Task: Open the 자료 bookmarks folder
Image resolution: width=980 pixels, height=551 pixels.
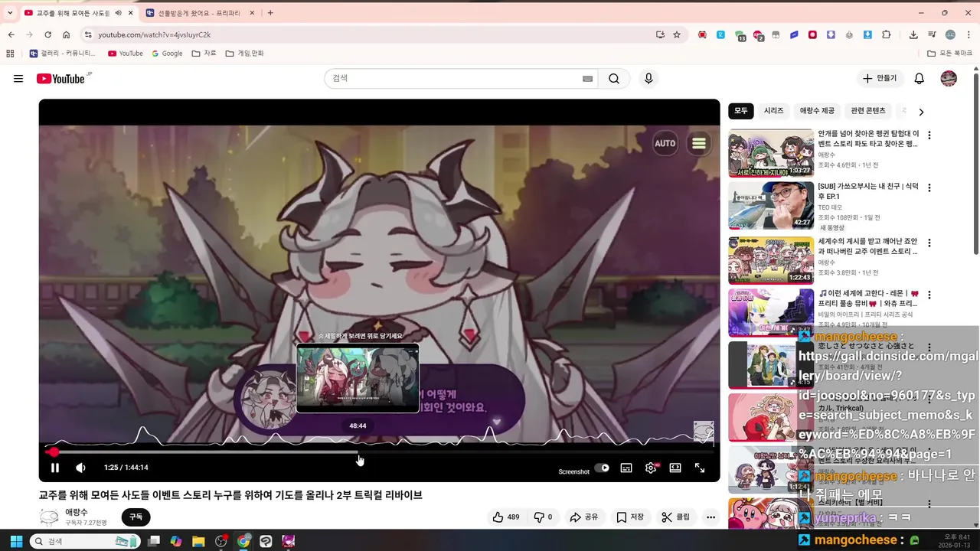Action: 204,54
